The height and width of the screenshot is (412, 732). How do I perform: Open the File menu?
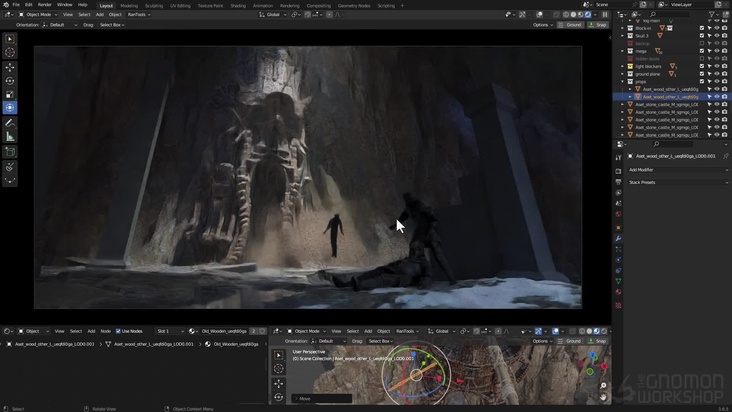click(16, 5)
